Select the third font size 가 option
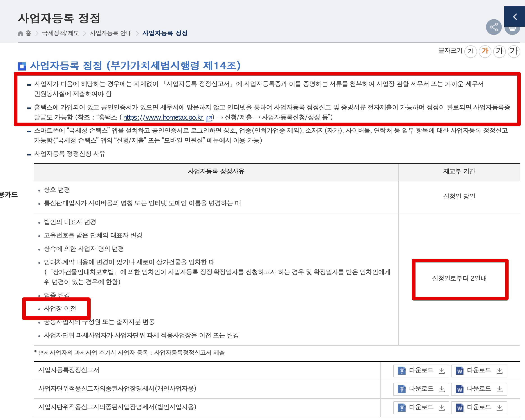The width and height of the screenshot is (525, 420). coord(500,51)
